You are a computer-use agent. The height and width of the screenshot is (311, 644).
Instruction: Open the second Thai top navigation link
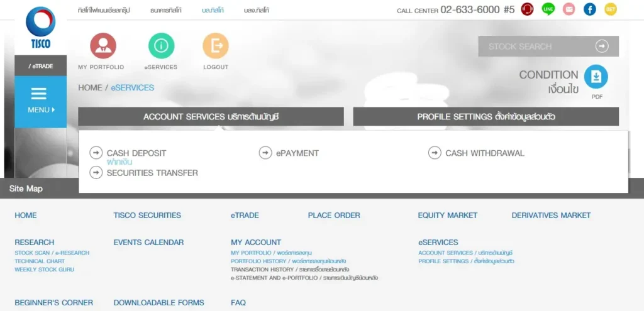coord(166,10)
